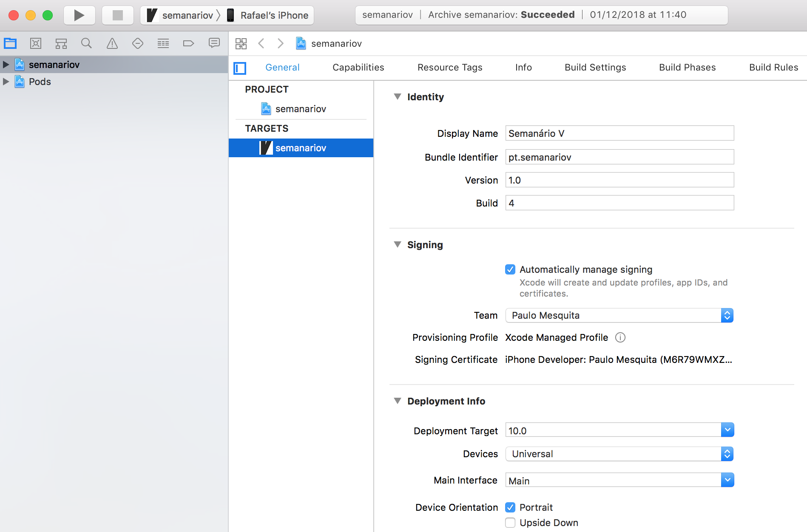This screenshot has width=807, height=532.
Task: Go back in editor history
Action: [261, 43]
